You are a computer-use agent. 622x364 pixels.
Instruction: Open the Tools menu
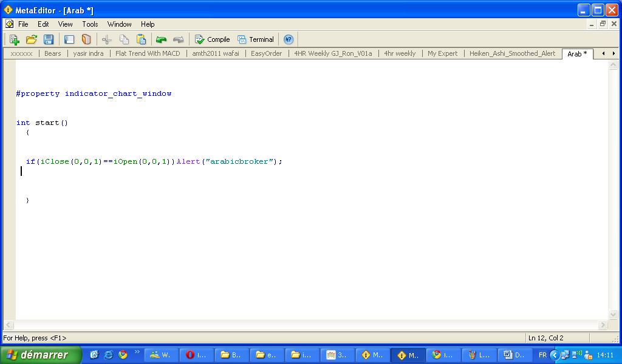tap(90, 24)
